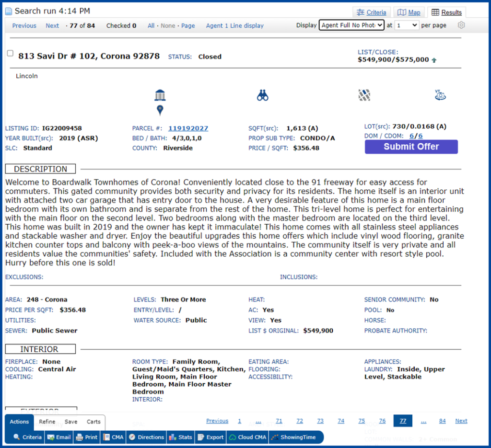Open the Refine tab at the bottom
The width and height of the screenshot is (491, 448).
pyautogui.click(x=47, y=422)
